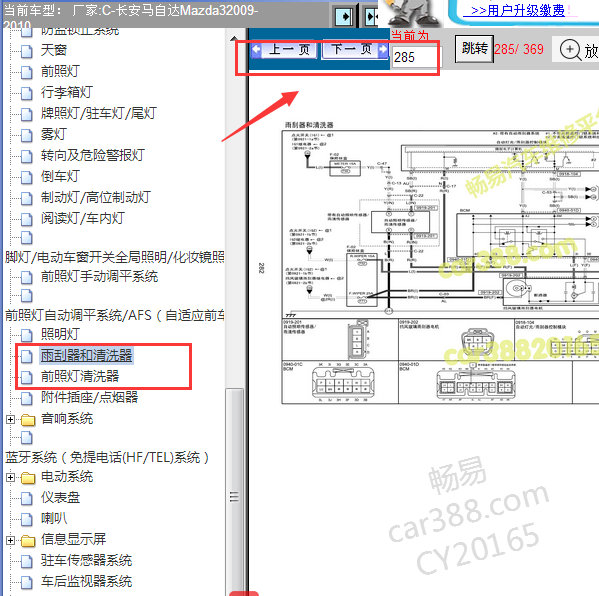
Task: Open 前照灯清洗器 tree item
Action: [80, 376]
